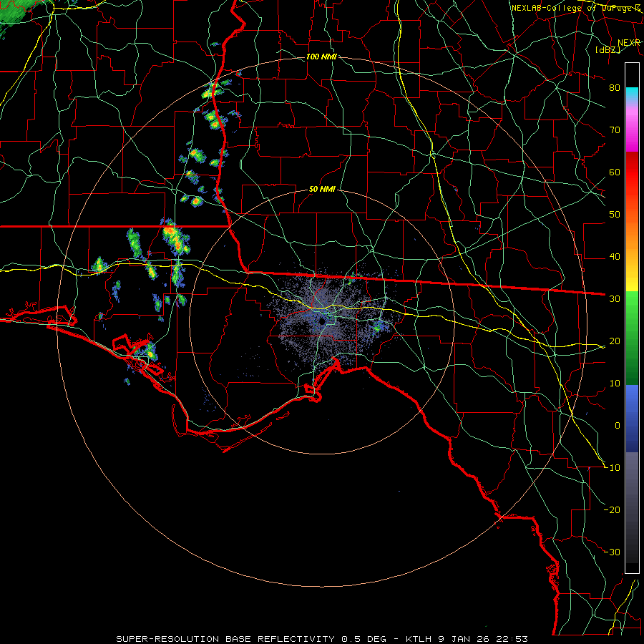This screenshot has width=644, height=644.
Task: Click the 0 dBZ scale label
Action: 618,426
